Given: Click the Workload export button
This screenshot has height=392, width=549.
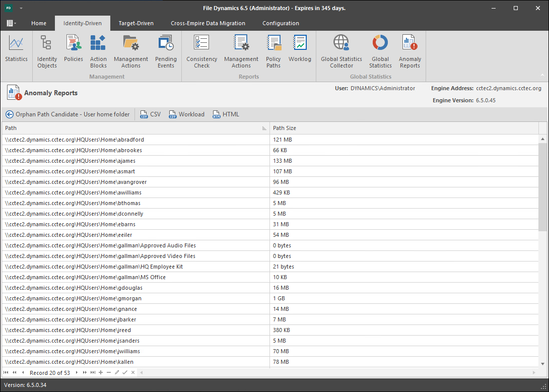Looking at the screenshot, I should [187, 114].
